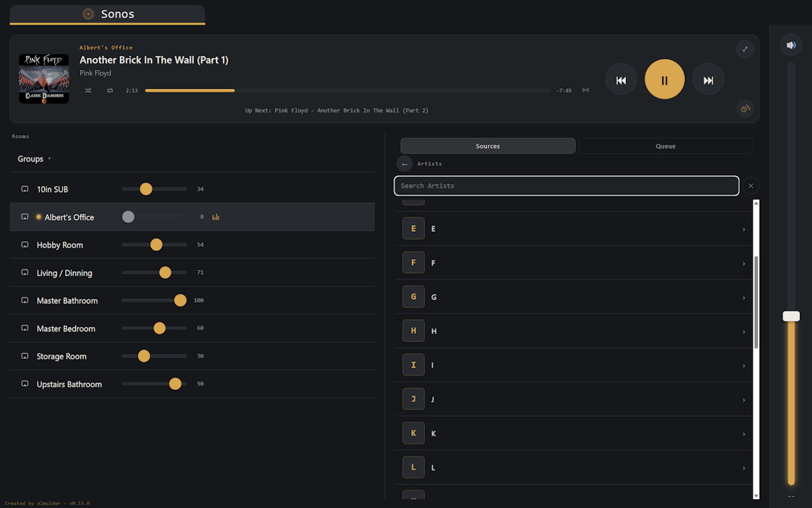Screen dimensions: 812x508
Task: Click the Pink Floyd album art thumbnail
Action: pyautogui.click(x=44, y=79)
